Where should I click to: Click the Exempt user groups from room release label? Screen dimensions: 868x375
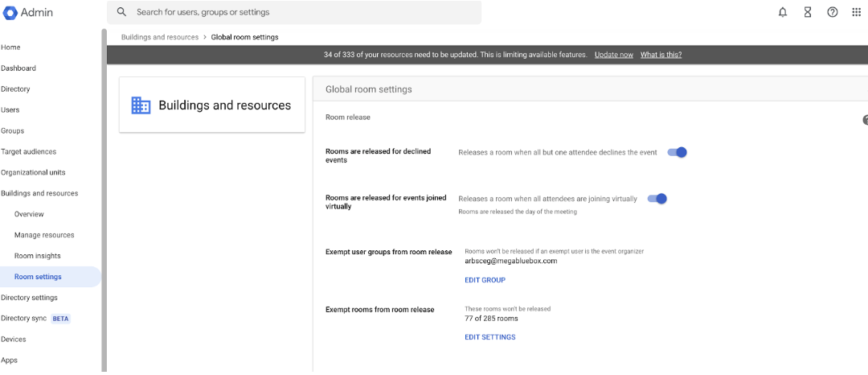(389, 252)
